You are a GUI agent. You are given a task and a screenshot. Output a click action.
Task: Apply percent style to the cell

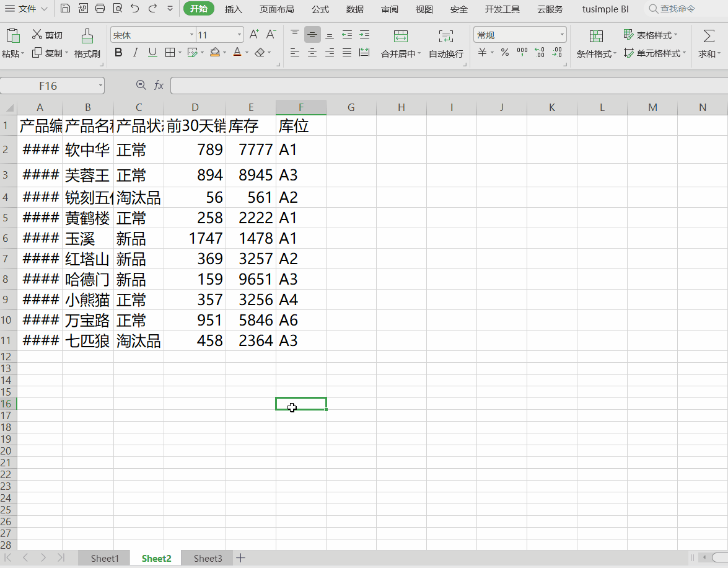(505, 53)
